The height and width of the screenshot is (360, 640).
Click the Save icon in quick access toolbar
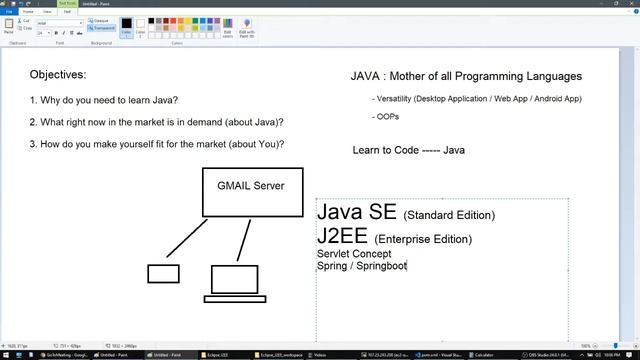pos(13,4)
